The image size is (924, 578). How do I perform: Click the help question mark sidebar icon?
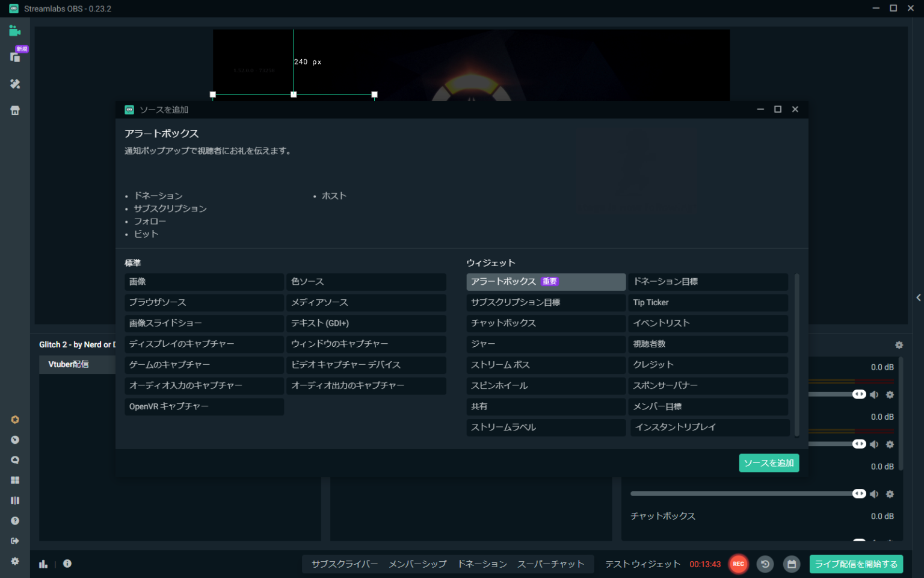click(x=15, y=520)
